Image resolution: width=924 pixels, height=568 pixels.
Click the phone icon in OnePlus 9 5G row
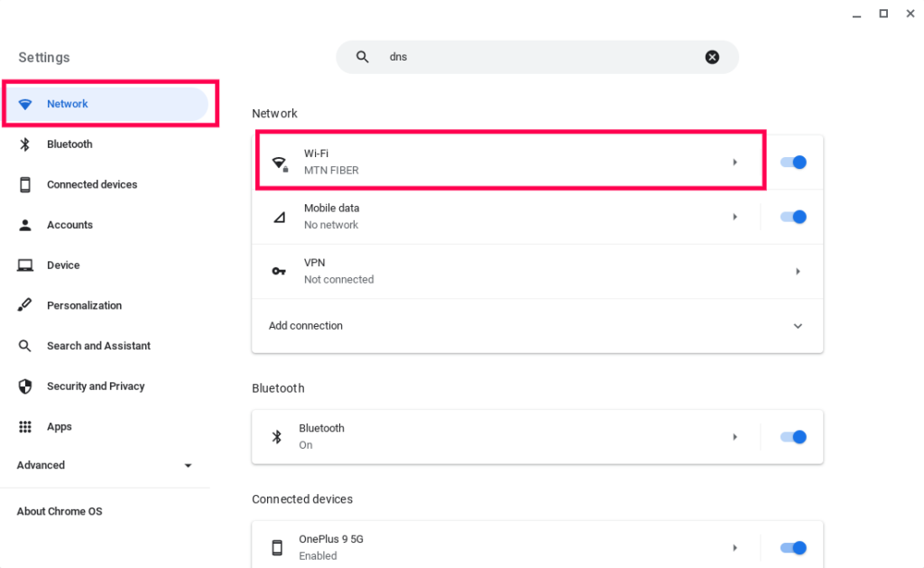click(x=277, y=548)
